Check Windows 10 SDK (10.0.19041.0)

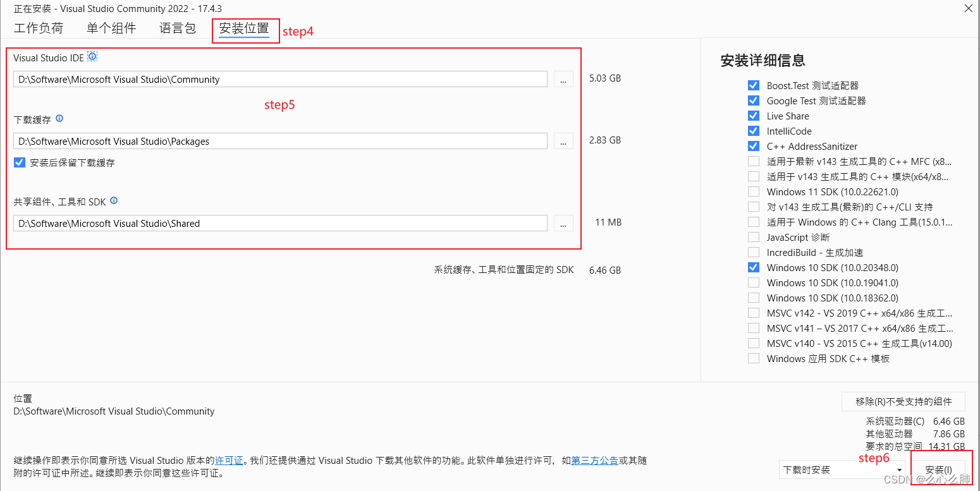[x=753, y=282]
